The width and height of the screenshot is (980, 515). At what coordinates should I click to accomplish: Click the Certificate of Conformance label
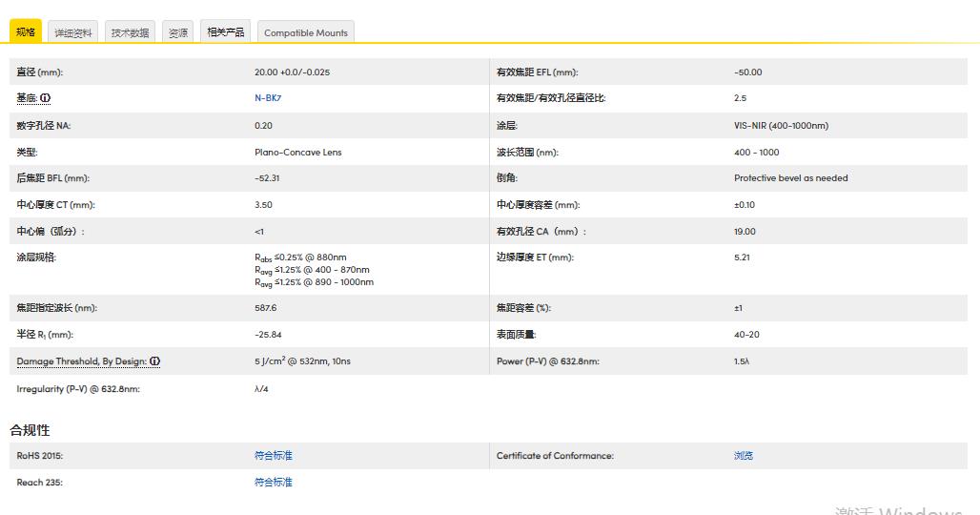tap(555, 456)
